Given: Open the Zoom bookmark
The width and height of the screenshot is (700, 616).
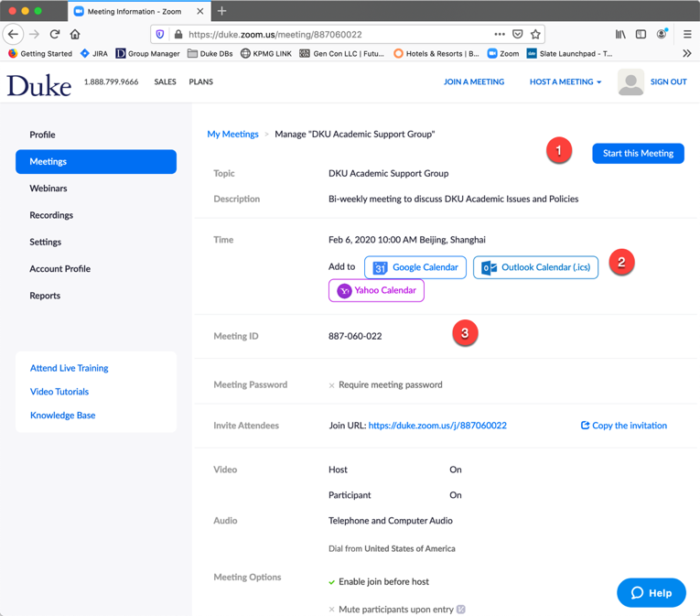Looking at the screenshot, I should tap(503, 54).
